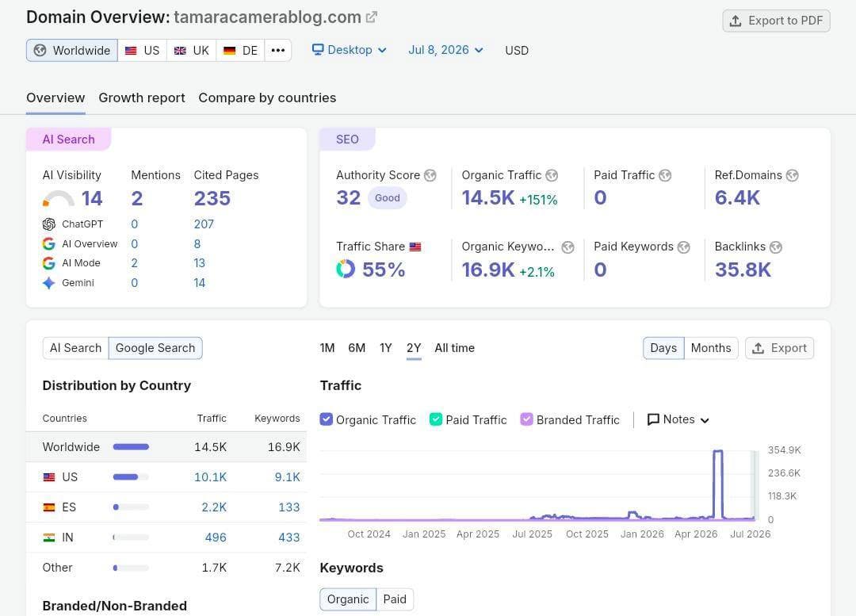This screenshot has height=616, width=856.
Task: Click the globe icon next to Organic Keywords
Action: pyautogui.click(x=567, y=247)
